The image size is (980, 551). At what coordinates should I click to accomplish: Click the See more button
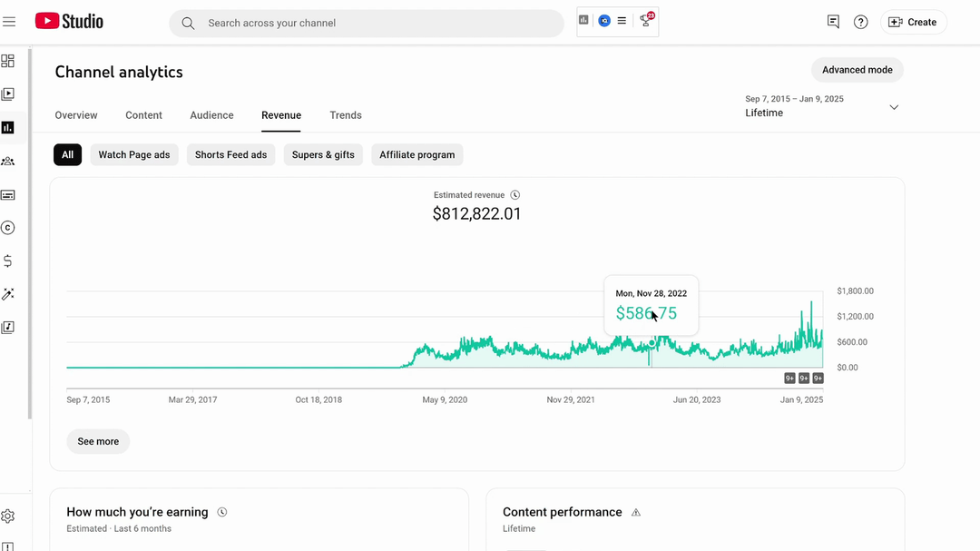[x=98, y=441]
